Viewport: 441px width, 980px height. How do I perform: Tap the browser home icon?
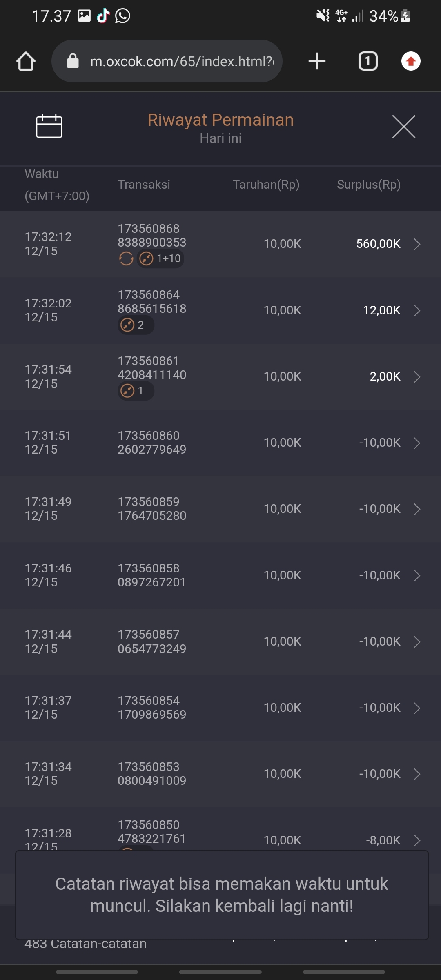[x=26, y=62]
